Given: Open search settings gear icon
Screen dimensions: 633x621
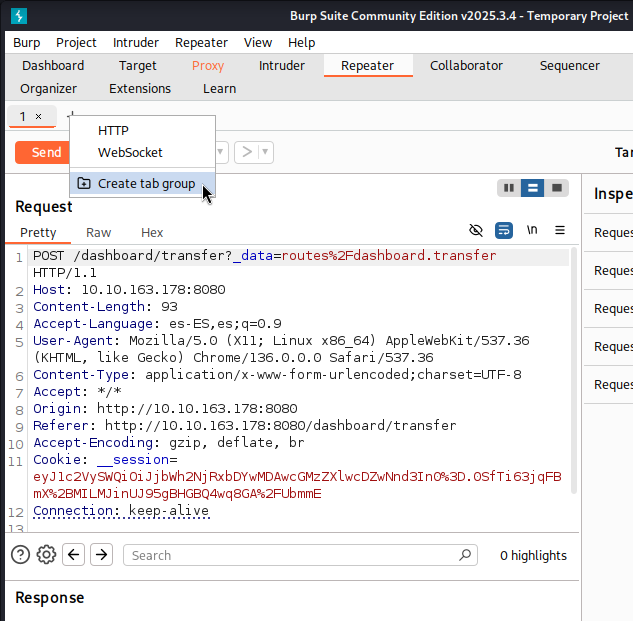Looking at the screenshot, I should tap(46, 555).
